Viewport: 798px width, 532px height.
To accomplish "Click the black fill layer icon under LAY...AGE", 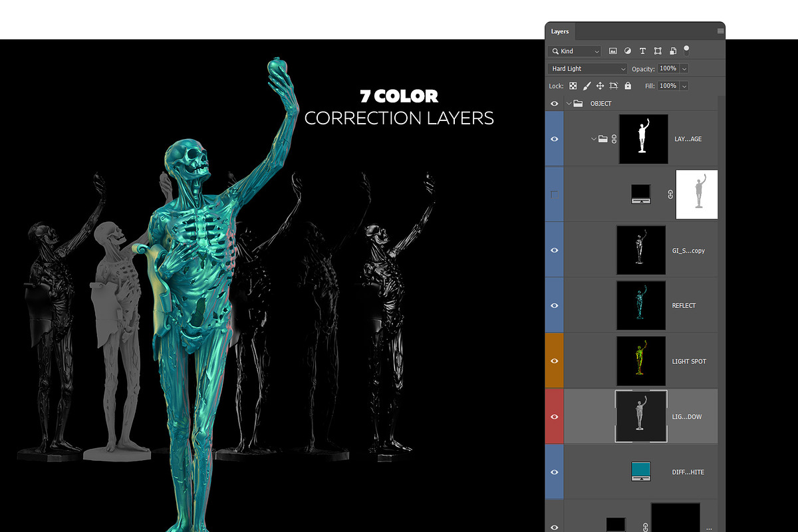I will tap(640, 194).
